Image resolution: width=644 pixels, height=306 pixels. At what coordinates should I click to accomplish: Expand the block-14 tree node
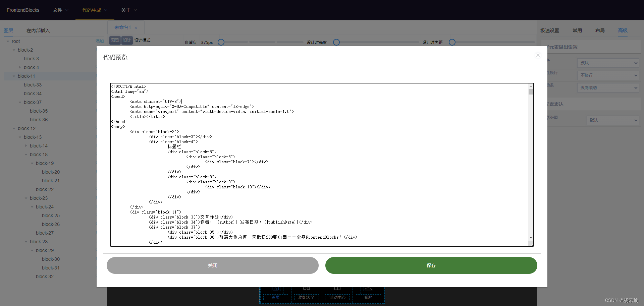(26, 146)
